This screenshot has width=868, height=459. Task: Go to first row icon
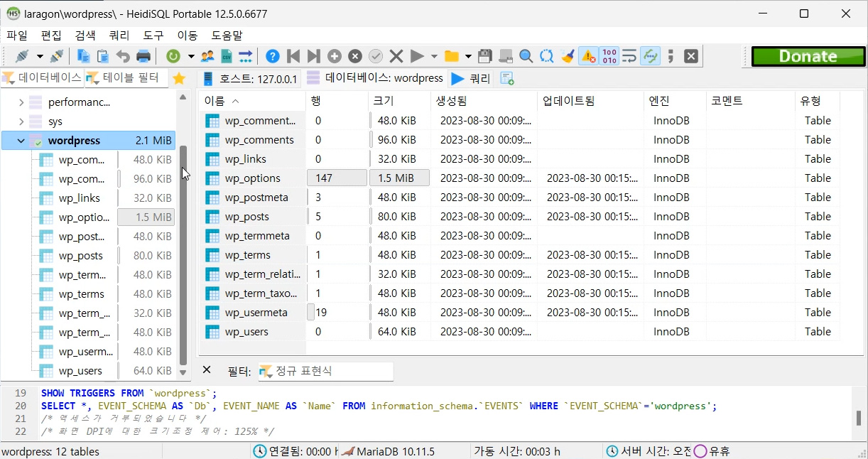coord(293,56)
